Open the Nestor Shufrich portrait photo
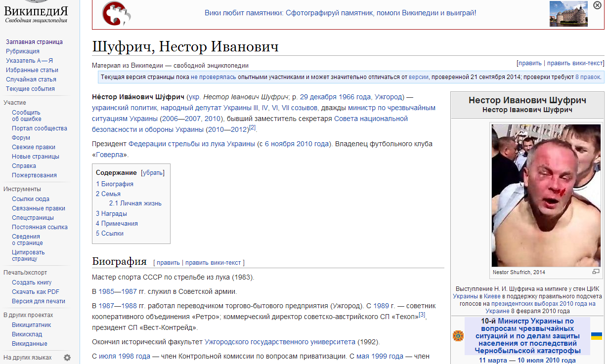The width and height of the screenshot is (607, 364). 546,195
